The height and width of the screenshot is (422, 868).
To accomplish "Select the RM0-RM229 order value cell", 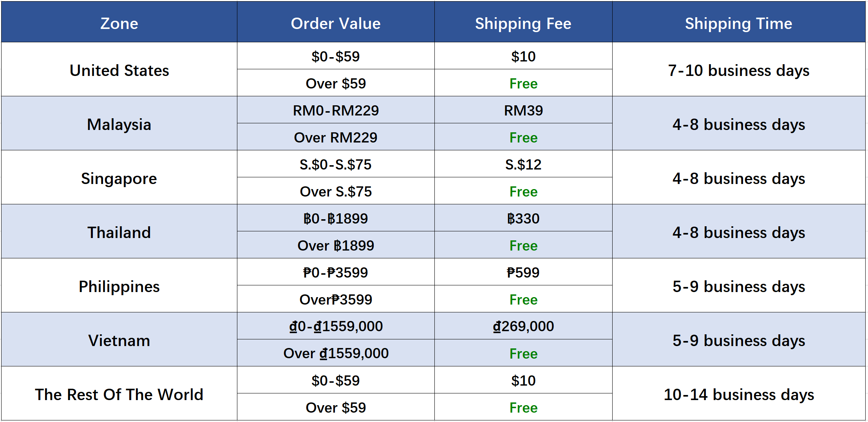I will [x=336, y=110].
